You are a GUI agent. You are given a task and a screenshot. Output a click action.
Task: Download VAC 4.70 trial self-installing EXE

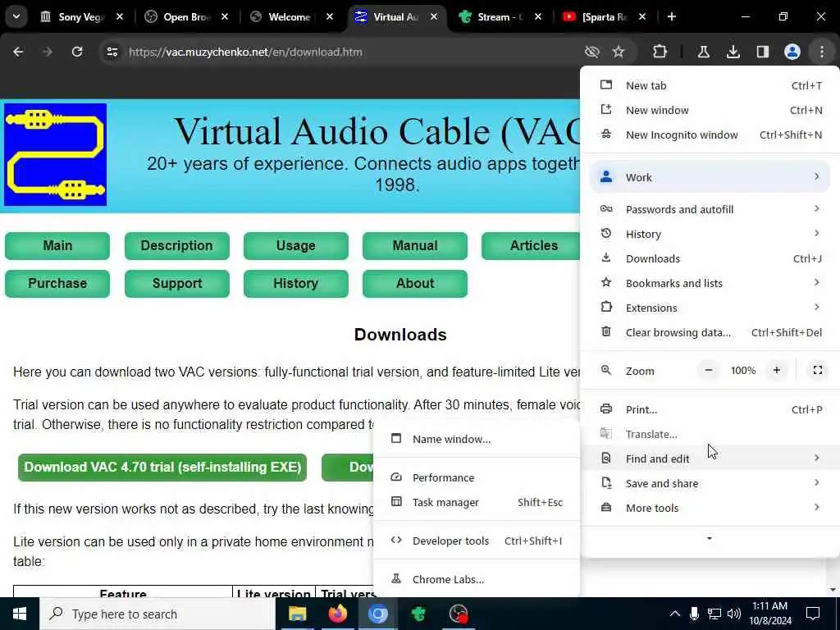click(162, 467)
